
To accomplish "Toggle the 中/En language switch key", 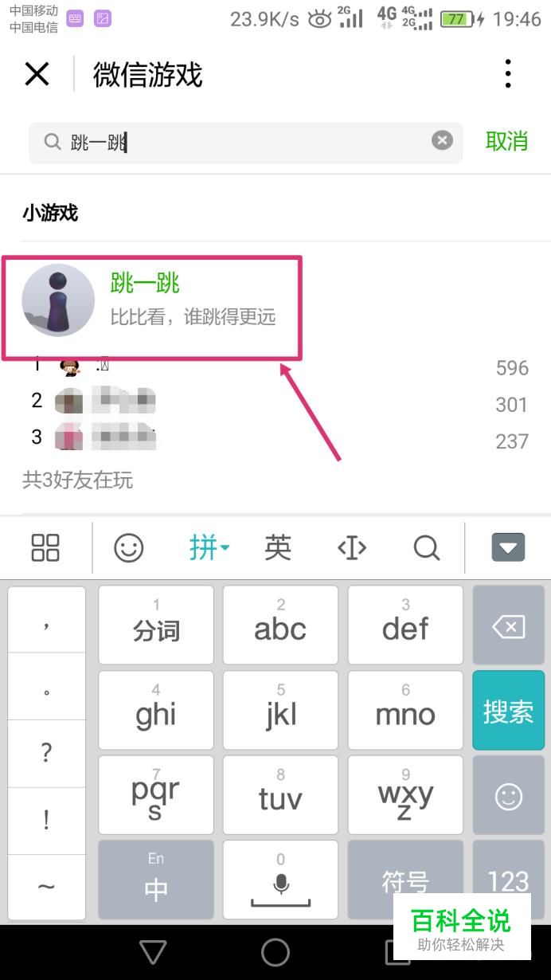I will [156, 879].
